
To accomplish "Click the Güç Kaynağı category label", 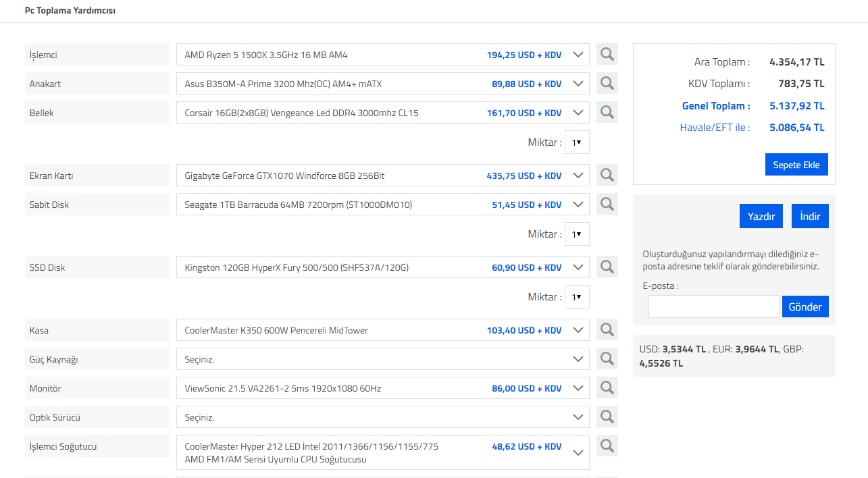I will click(97, 359).
